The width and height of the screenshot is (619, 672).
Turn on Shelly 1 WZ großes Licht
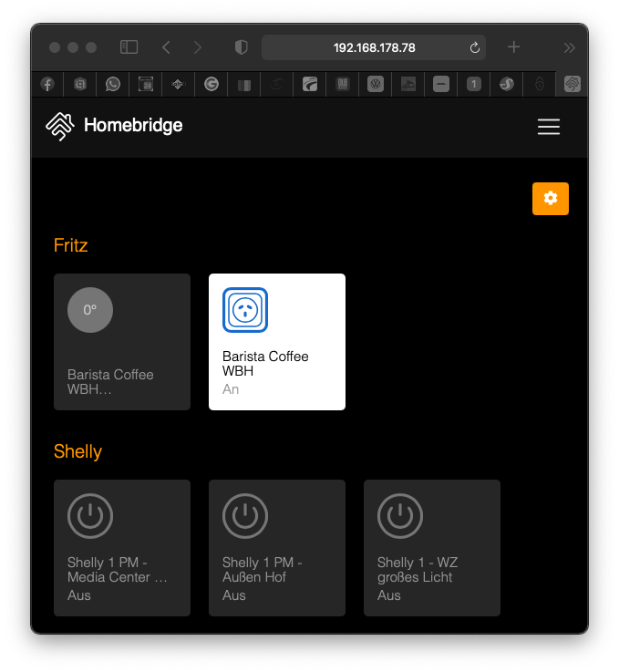pos(431,547)
